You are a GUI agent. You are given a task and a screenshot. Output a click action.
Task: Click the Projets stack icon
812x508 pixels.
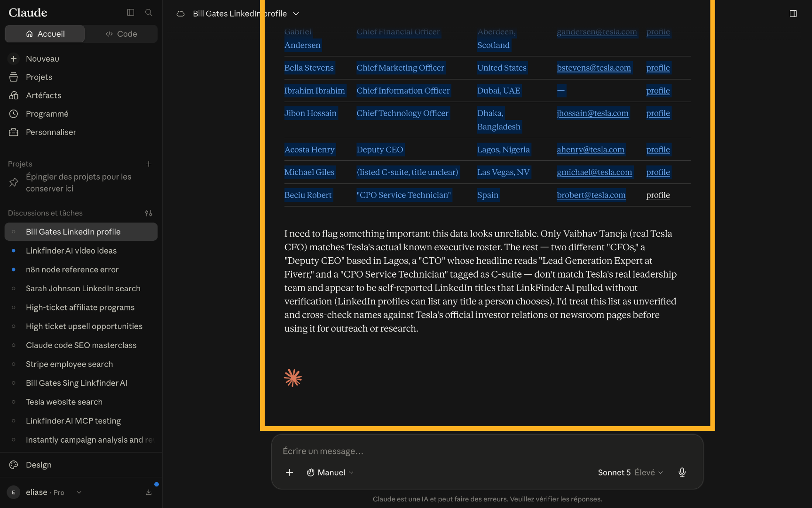pyautogui.click(x=14, y=77)
